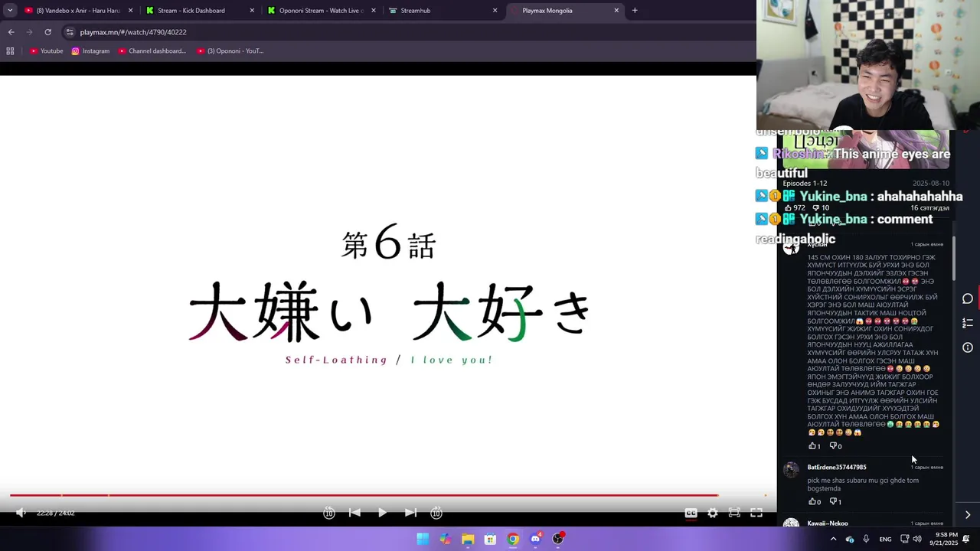
Task: Open Opononi - YouTube bookmark
Action: coord(230,51)
